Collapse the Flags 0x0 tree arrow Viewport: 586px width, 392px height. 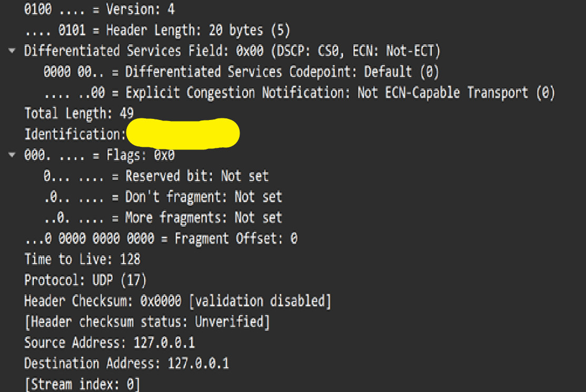[x=12, y=155]
